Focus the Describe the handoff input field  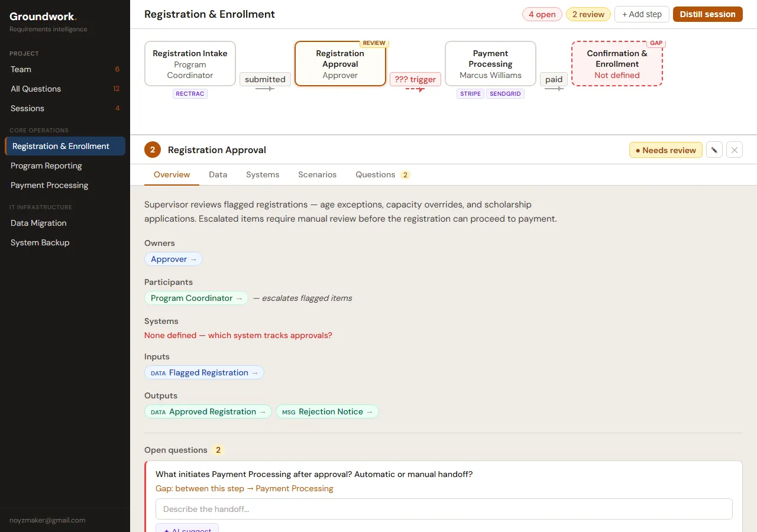(x=444, y=509)
